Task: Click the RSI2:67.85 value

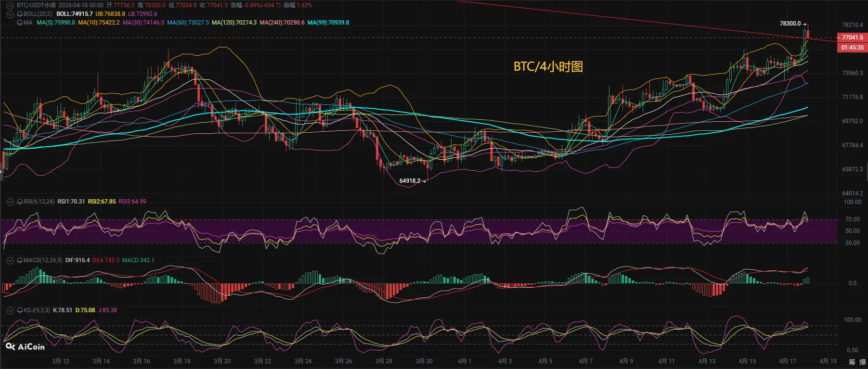Action: tap(102, 202)
